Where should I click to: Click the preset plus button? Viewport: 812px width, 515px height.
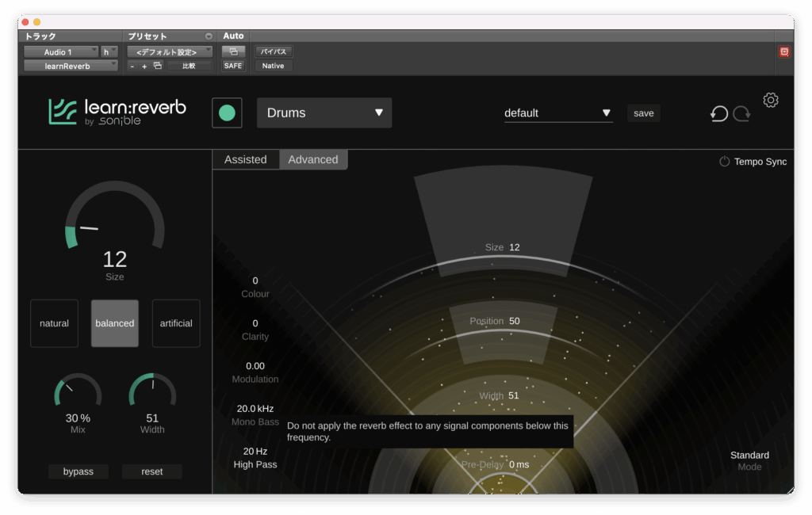pyautogui.click(x=144, y=67)
